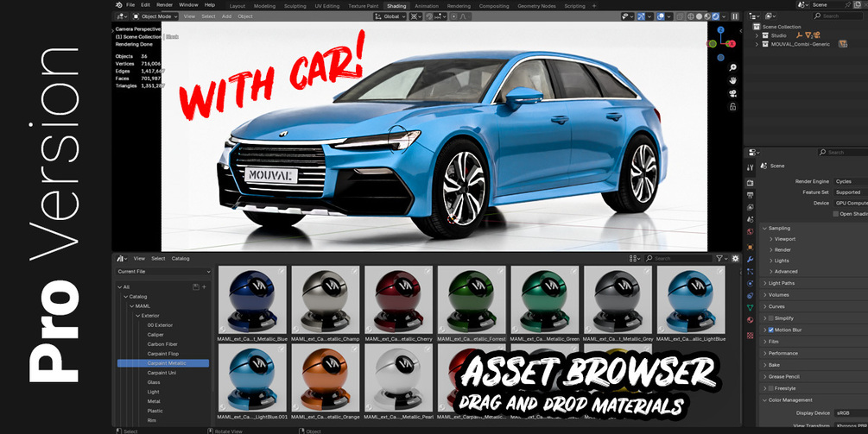This screenshot has height=434, width=868.
Task: Select the MAML Metallic Cherry material thumbnail
Action: pos(398,299)
